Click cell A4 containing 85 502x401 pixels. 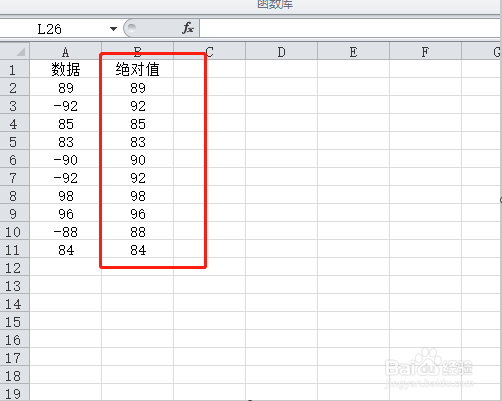66,123
